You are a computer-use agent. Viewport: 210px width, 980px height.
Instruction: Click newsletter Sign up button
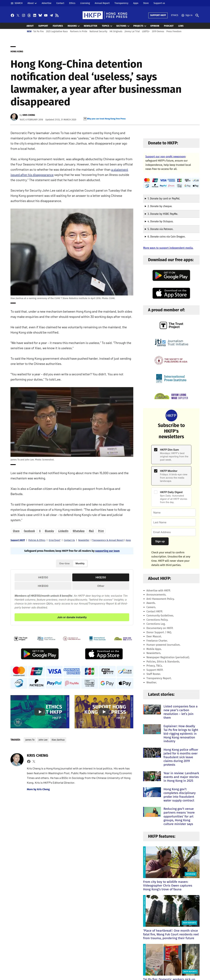click(160, 541)
